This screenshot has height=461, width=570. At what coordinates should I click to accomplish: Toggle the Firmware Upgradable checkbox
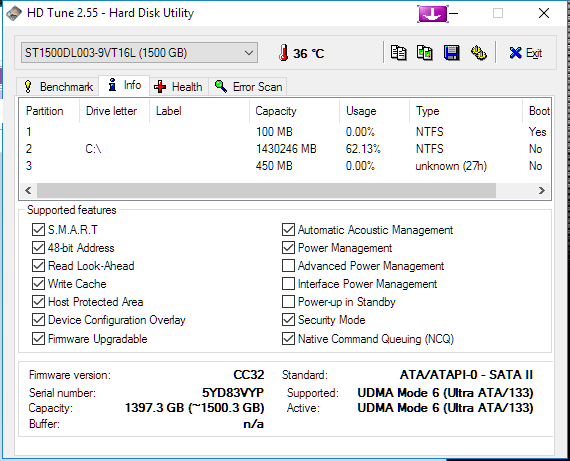(x=38, y=339)
